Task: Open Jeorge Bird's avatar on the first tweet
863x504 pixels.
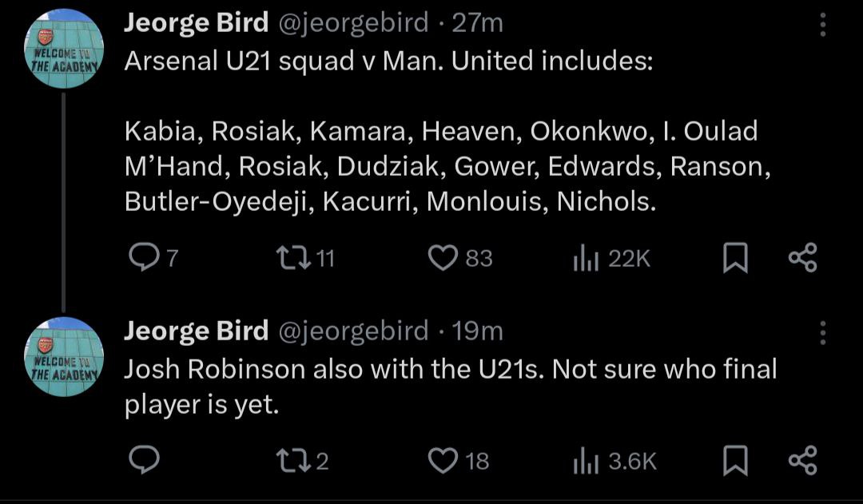Action: coord(64,50)
